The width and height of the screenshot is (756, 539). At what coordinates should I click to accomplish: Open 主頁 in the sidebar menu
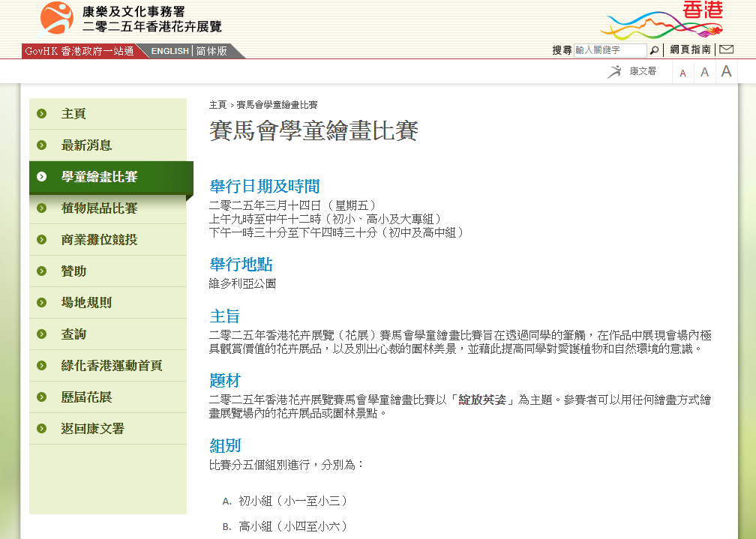click(73, 114)
